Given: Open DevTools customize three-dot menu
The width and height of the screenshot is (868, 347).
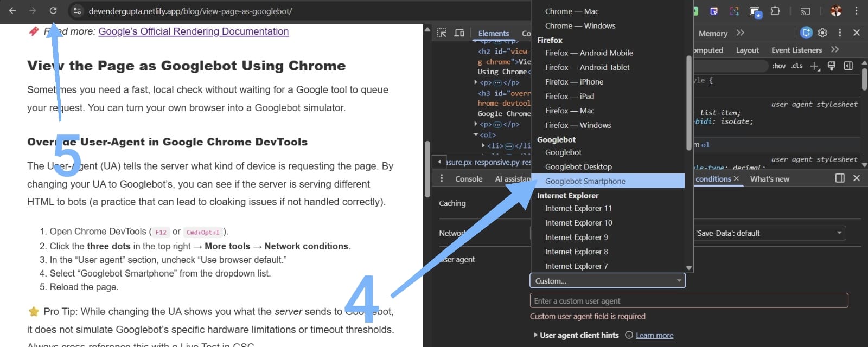Looking at the screenshot, I should click(840, 33).
